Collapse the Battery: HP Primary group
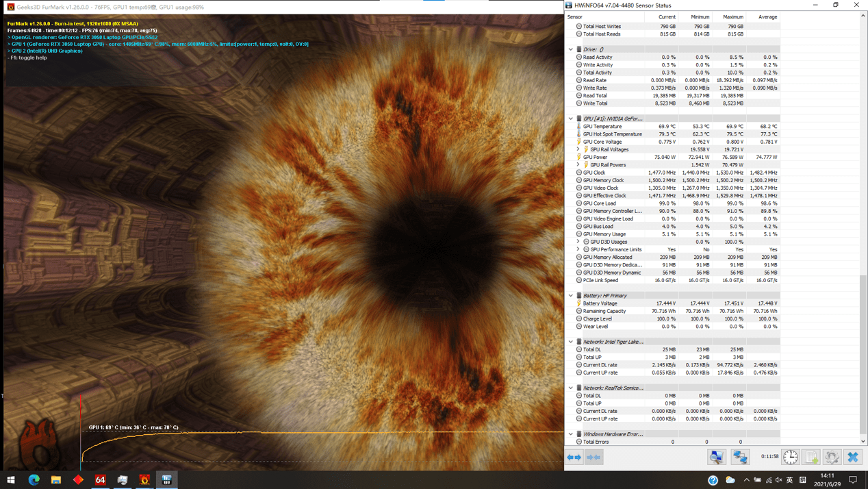This screenshot has height=489, width=868. pos(571,296)
